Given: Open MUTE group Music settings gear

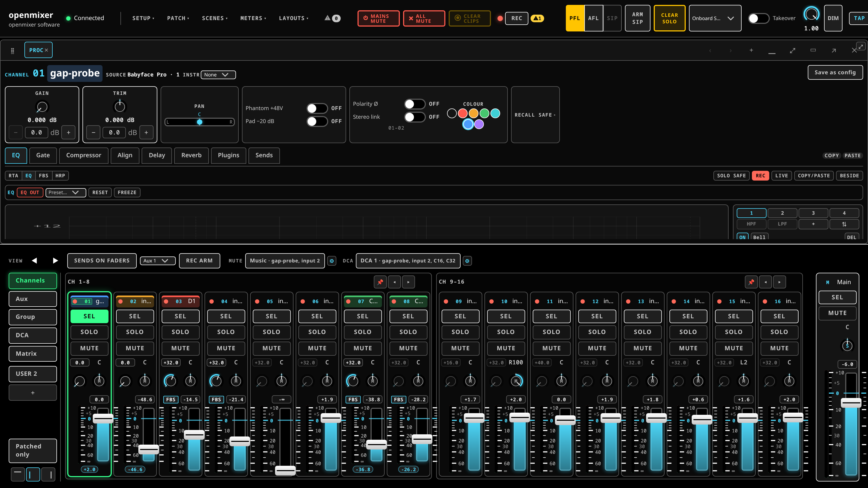Looking at the screenshot, I should pyautogui.click(x=331, y=261).
